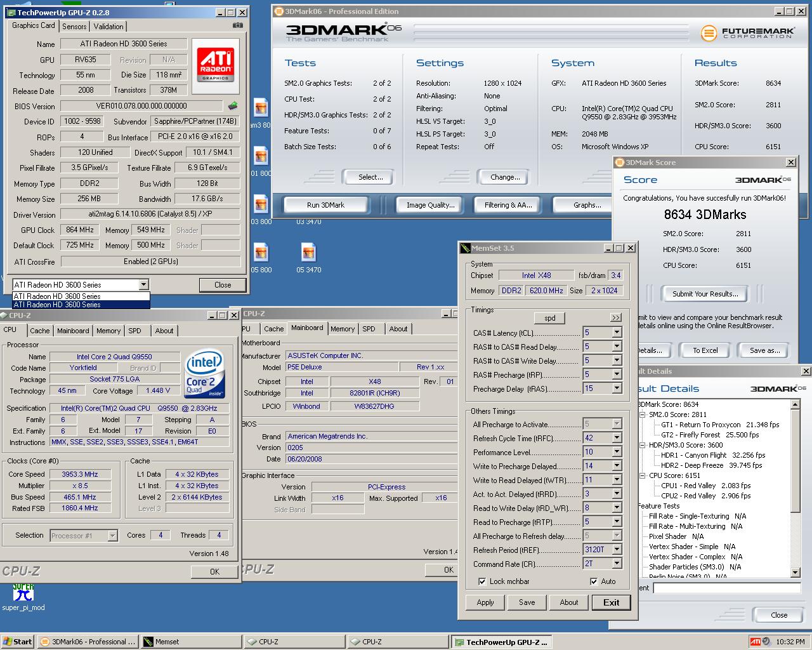Click the Save button in MemSet

(x=527, y=602)
